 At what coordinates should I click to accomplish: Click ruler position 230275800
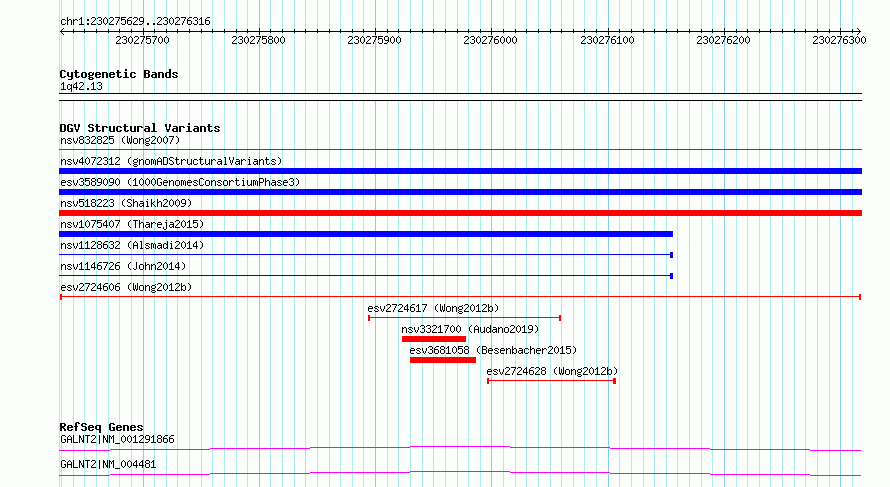point(258,40)
